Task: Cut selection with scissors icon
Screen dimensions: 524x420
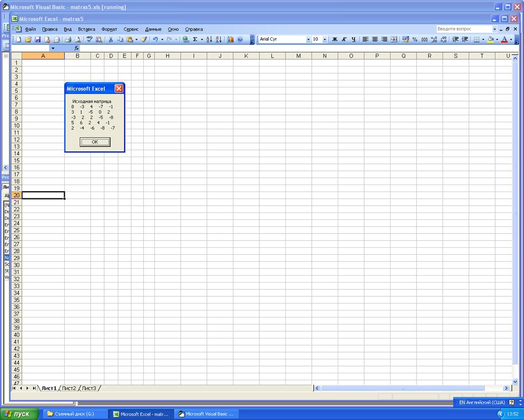Action: tap(111, 40)
